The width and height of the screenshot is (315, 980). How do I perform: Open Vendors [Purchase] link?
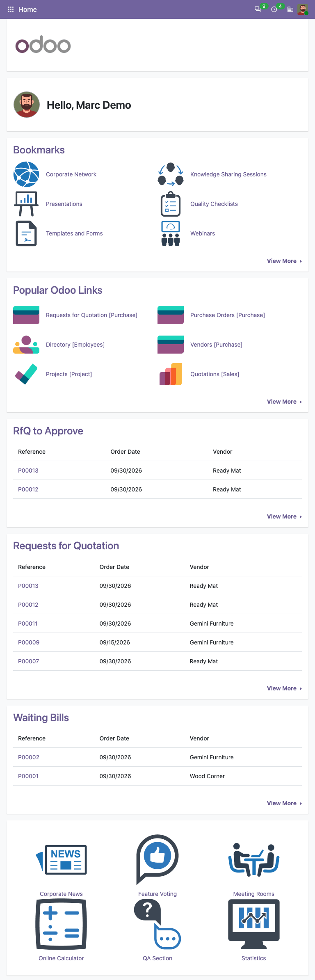216,345
